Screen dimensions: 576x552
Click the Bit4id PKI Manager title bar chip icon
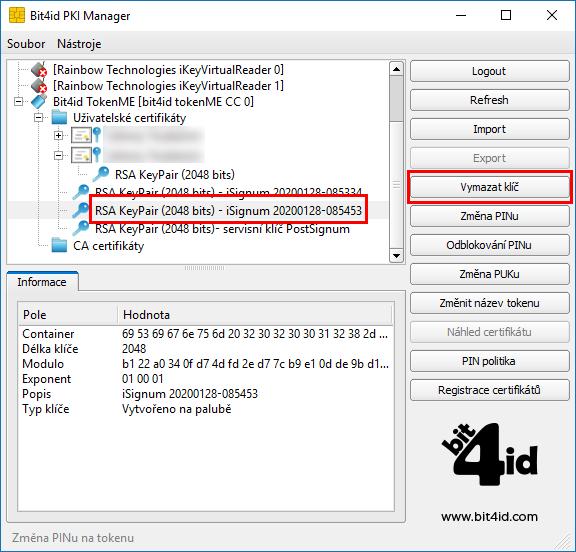click(x=17, y=15)
